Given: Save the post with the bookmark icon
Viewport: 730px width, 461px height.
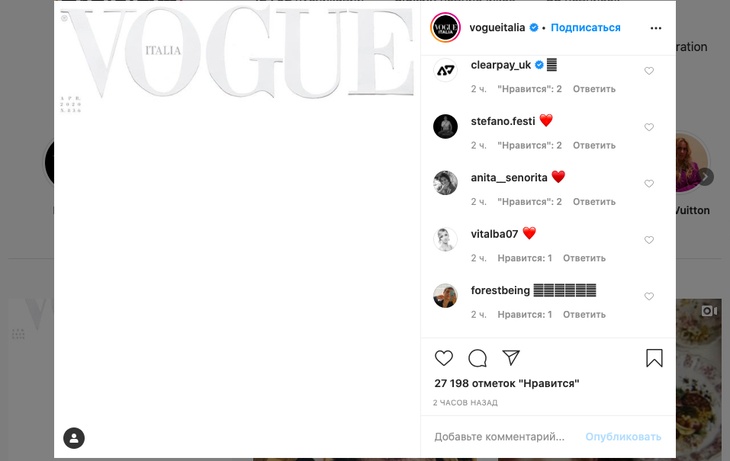Looking at the screenshot, I should click(654, 358).
